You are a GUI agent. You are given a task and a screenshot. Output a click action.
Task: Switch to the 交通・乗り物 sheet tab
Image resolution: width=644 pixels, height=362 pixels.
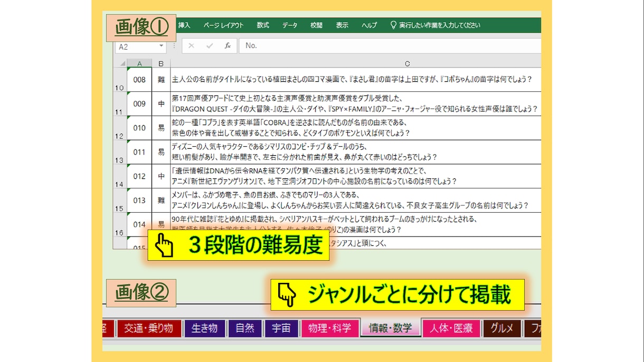(x=149, y=328)
